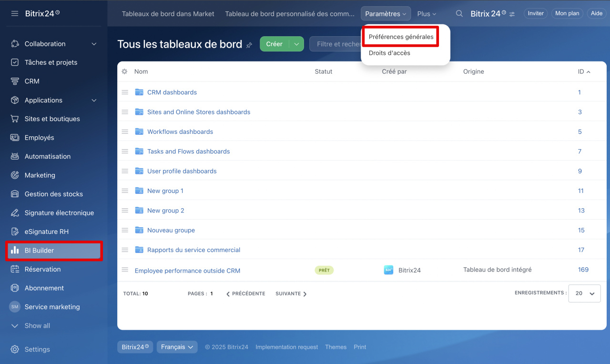Click the Print footer link
This screenshot has height=364, width=610.
360,347
